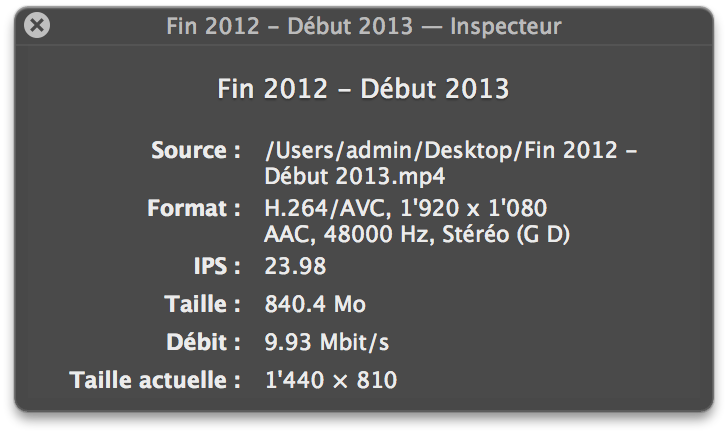Viewport: 728px width, 434px height.
Task: Click the 23.98 frame rate value
Action: [295, 267]
